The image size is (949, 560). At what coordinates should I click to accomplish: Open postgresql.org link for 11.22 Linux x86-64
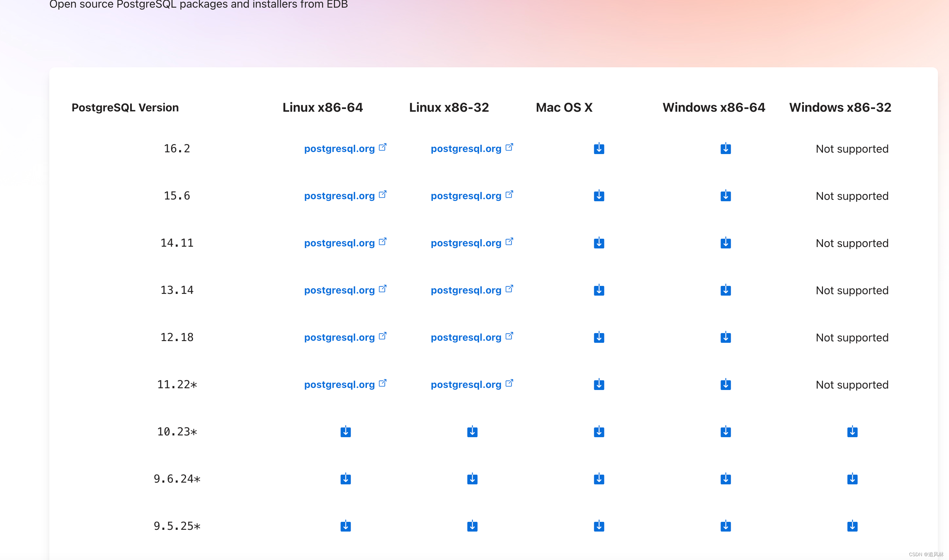[345, 384]
